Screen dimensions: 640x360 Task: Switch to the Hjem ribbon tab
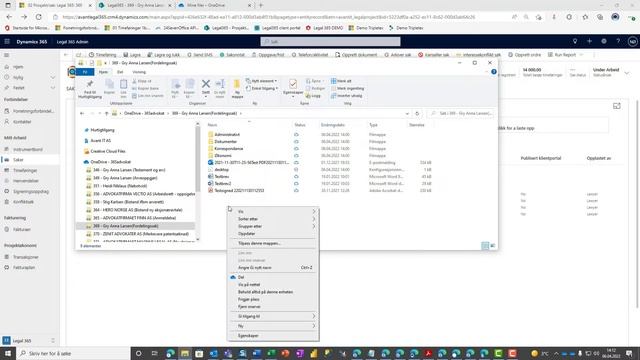click(x=103, y=72)
